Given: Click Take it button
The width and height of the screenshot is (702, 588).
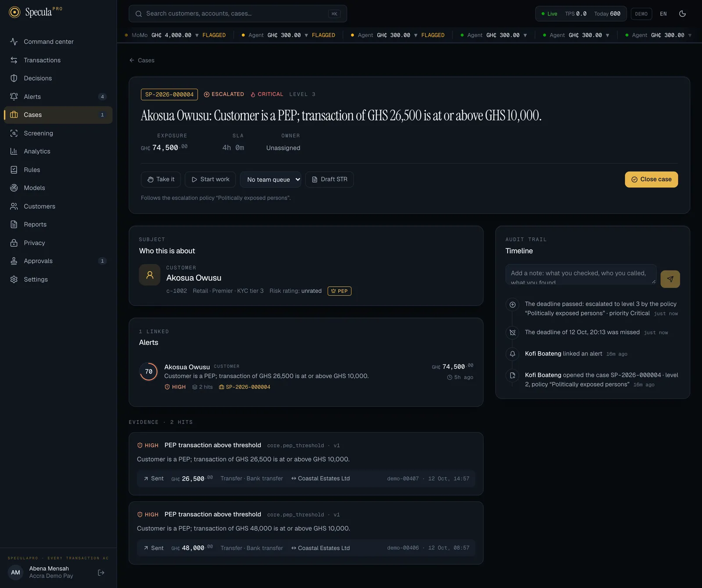Looking at the screenshot, I should pyautogui.click(x=161, y=179).
